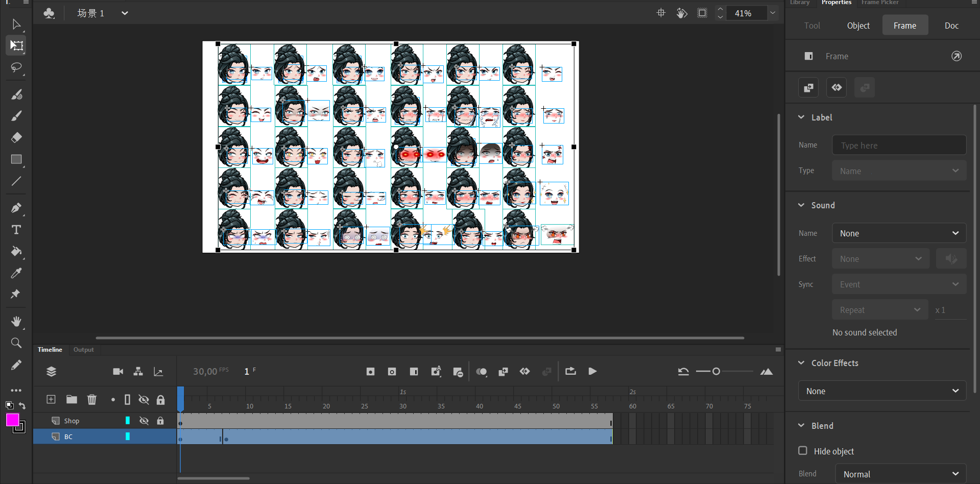Play the timeline animation
This screenshot has height=484, width=980.
coord(592,372)
